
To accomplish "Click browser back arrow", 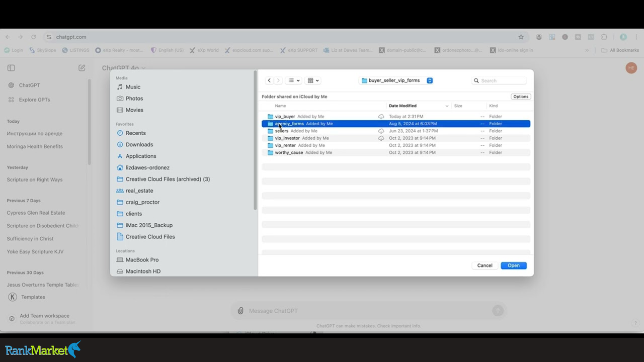I will coord(8,37).
